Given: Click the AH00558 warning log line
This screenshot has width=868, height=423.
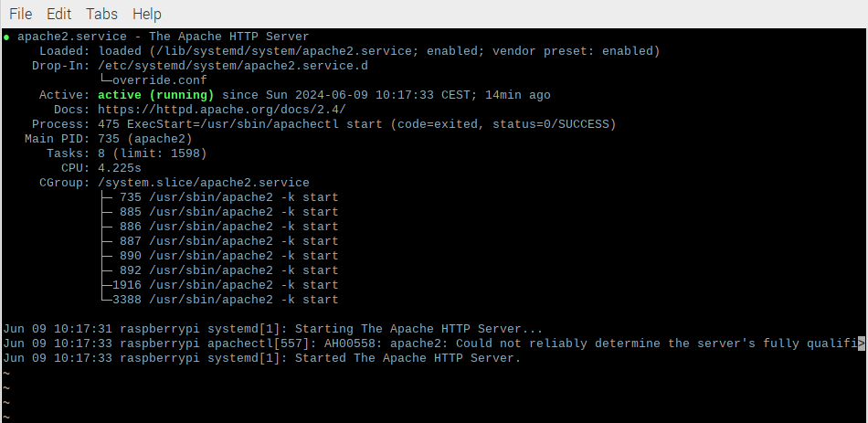Looking at the screenshot, I should click(x=430, y=344).
